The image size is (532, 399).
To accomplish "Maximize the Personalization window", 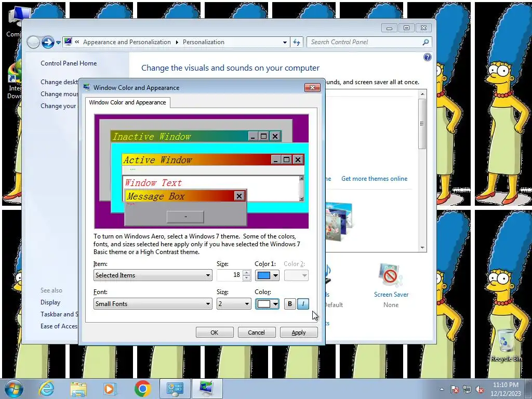I will click(x=406, y=28).
